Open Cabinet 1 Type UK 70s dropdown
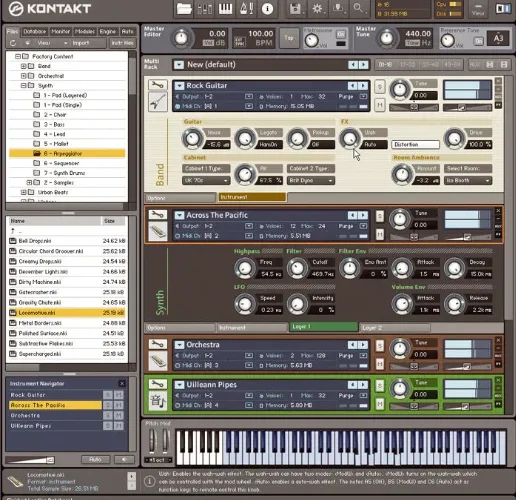516x500 pixels. coord(206,180)
